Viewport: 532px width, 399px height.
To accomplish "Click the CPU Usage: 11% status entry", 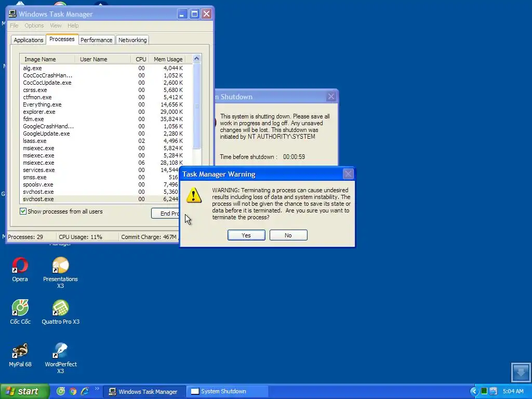I will coord(87,237).
